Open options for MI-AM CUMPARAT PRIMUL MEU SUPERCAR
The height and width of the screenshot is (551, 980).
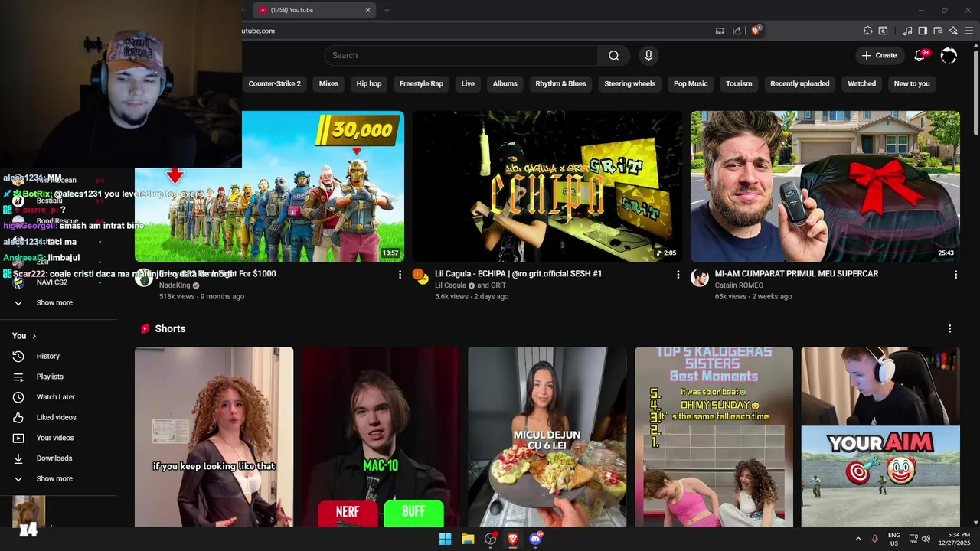click(955, 274)
